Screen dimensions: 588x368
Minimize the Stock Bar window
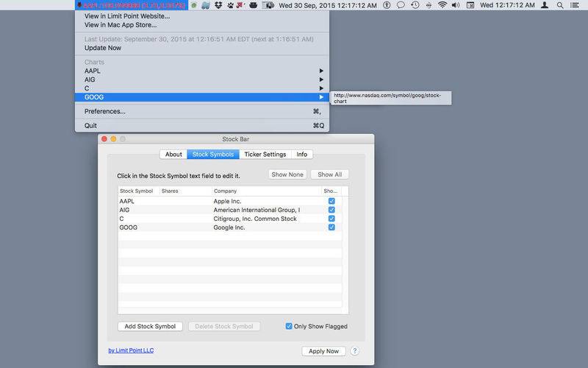tap(113, 139)
